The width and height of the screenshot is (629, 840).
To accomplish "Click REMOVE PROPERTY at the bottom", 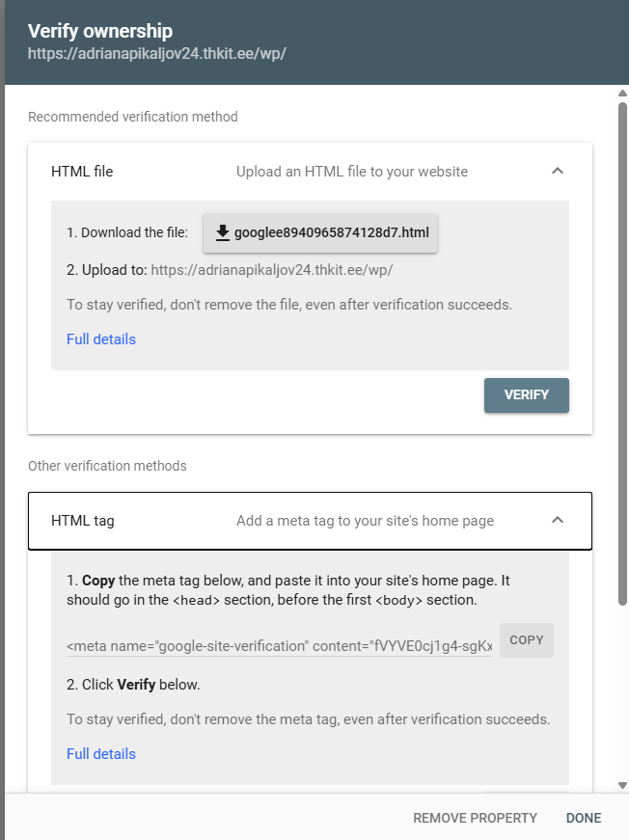I will (x=475, y=818).
